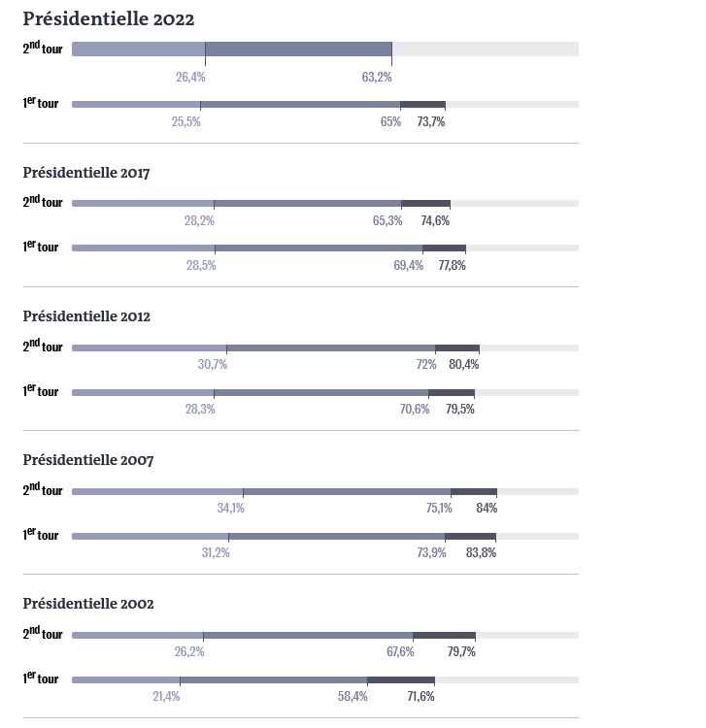Click the 26,4% value label
Screen dimensions: 706x728
190,77
